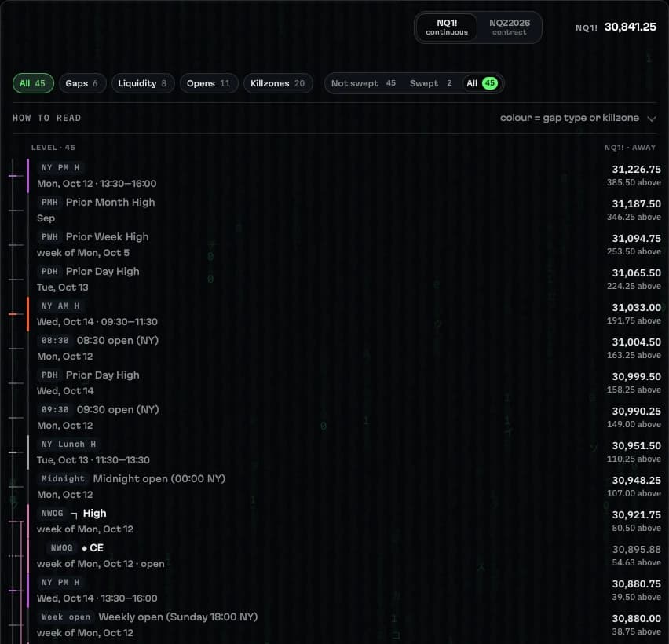Screen dimensions: 669x644
Task: Select the Prior Month High row
Action: tap(344, 210)
